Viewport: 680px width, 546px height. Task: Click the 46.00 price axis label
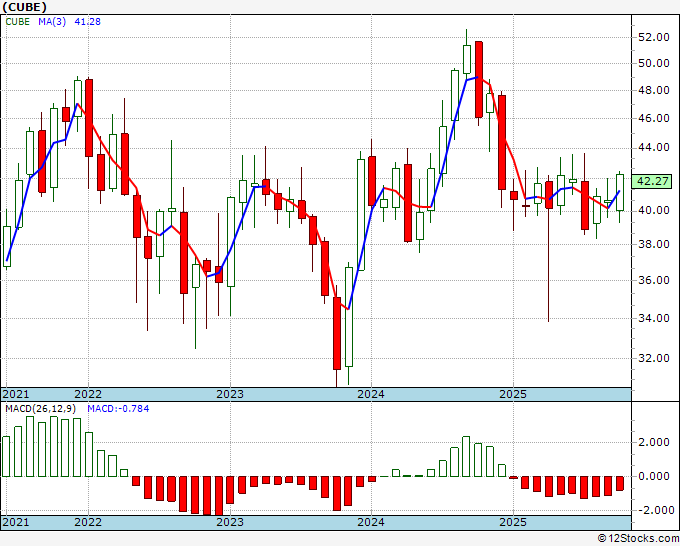(x=653, y=118)
